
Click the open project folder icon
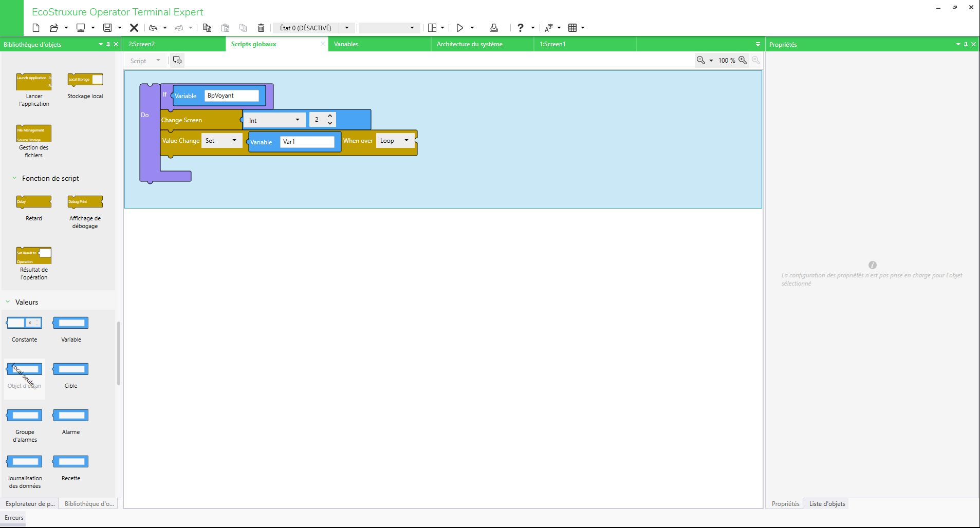pyautogui.click(x=53, y=28)
